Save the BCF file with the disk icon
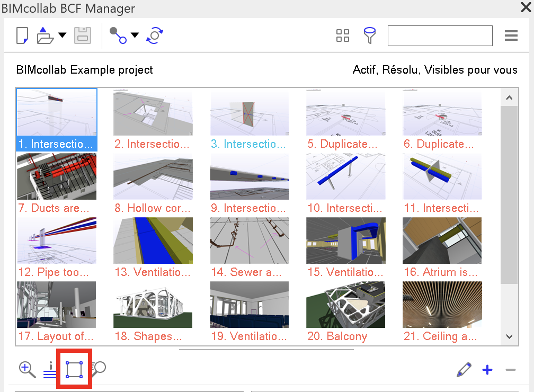 tap(83, 35)
